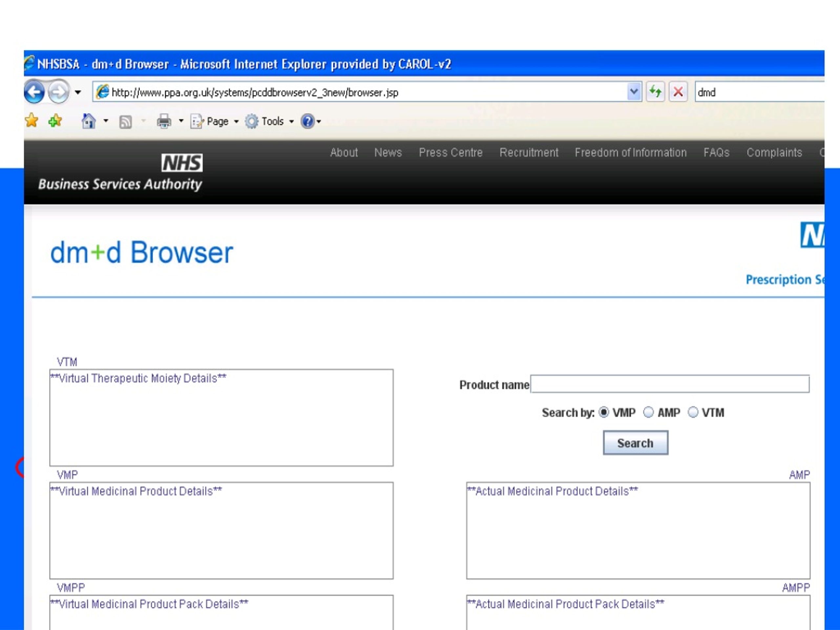This screenshot has height=630, width=840.
Task: Click the Home page icon
Action: [89, 121]
